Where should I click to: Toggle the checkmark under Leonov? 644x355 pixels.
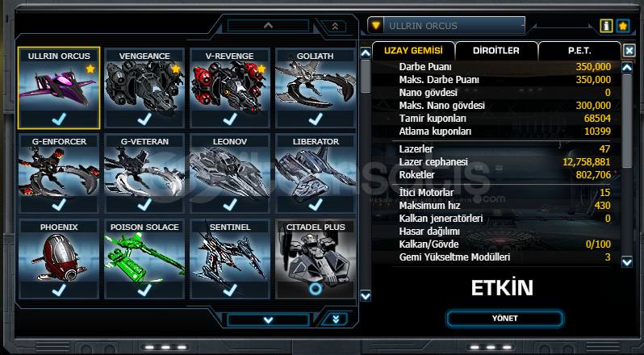click(229, 204)
